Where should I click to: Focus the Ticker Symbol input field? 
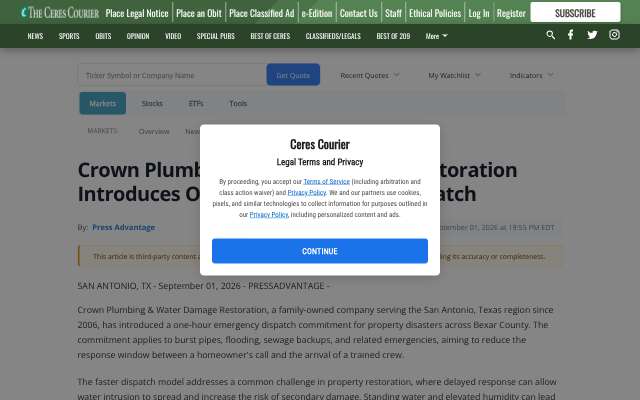(172, 75)
